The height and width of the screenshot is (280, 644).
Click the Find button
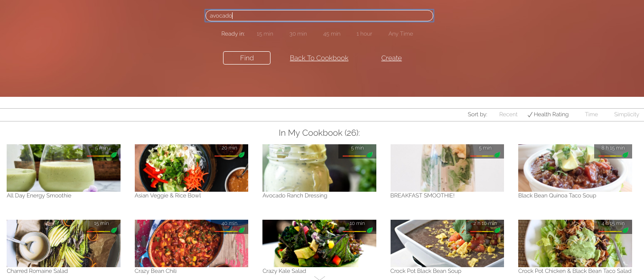247,58
